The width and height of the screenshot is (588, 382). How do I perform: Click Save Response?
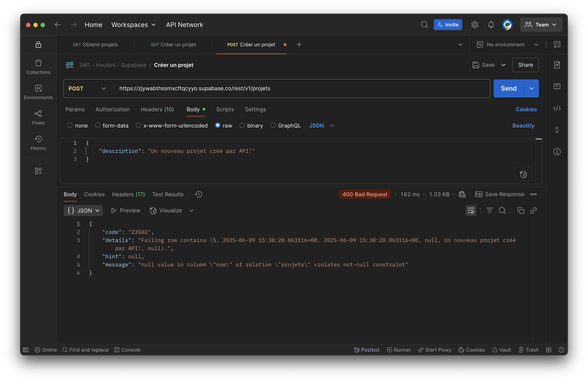coord(499,194)
